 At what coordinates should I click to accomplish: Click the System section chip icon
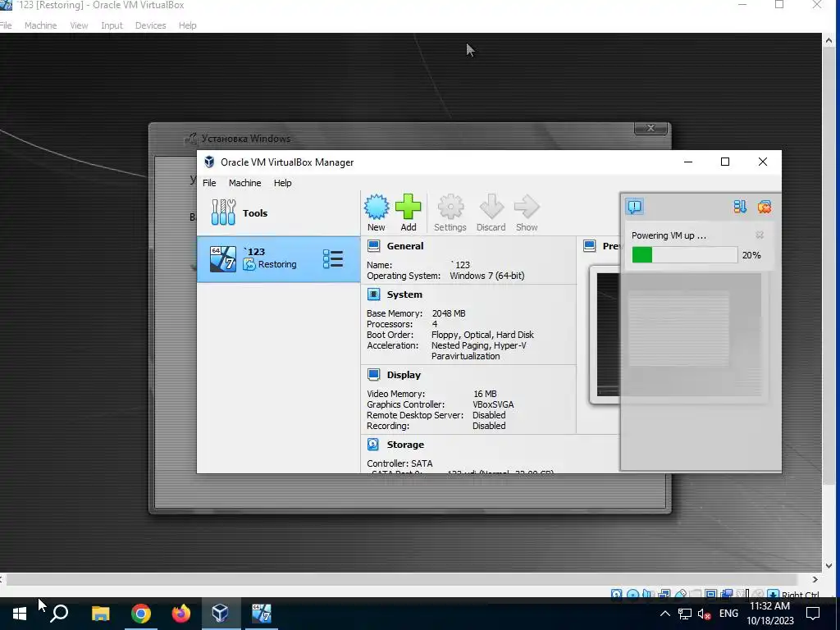(374, 294)
